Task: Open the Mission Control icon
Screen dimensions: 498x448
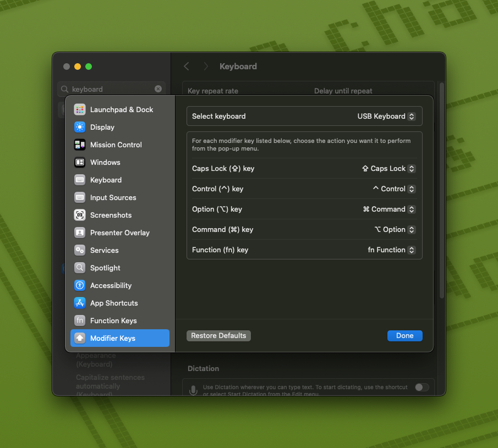Action: [x=80, y=145]
